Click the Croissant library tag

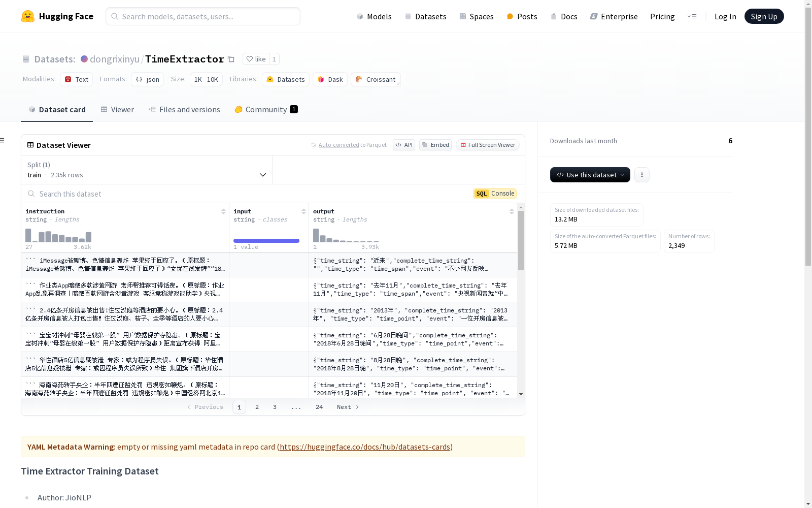click(376, 79)
